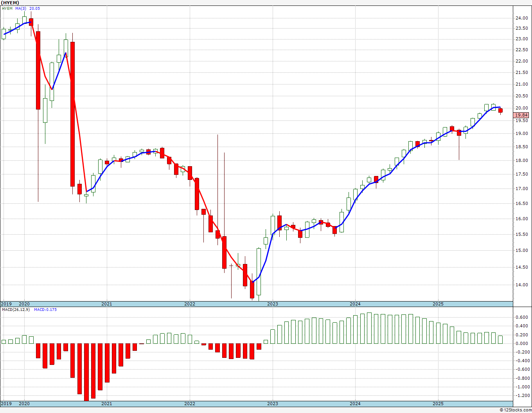Select the 21.50 price axis label
This screenshot has width=532, height=413.
pyautogui.click(x=522, y=72)
